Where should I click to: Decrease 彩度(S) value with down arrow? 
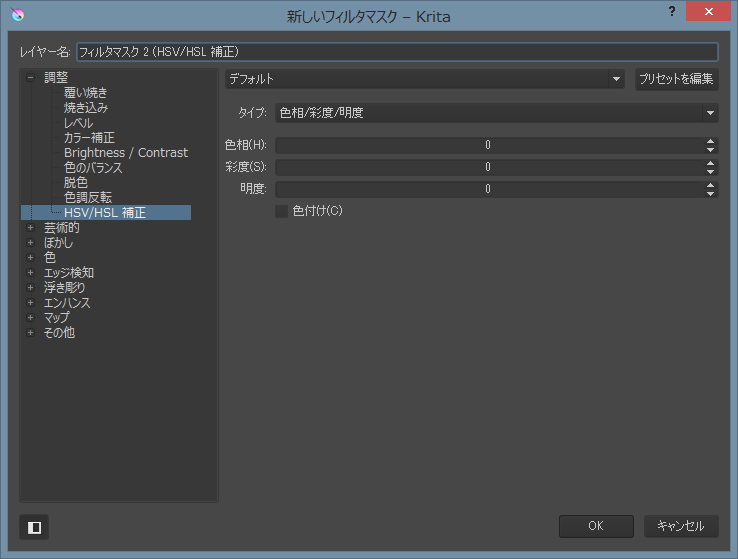[710, 172]
